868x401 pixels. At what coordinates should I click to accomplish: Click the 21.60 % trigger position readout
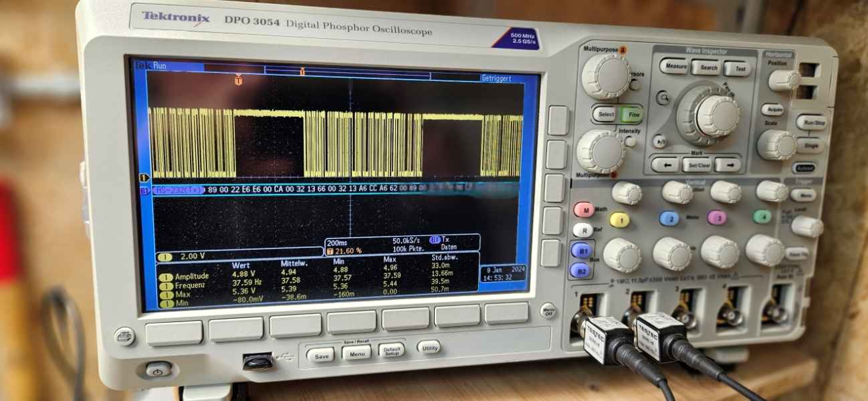pyautogui.click(x=349, y=251)
